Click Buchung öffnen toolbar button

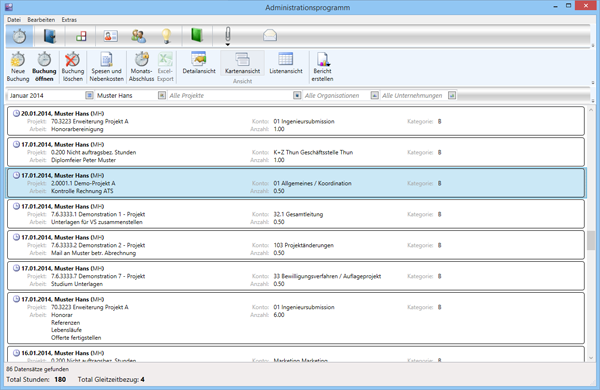point(44,67)
